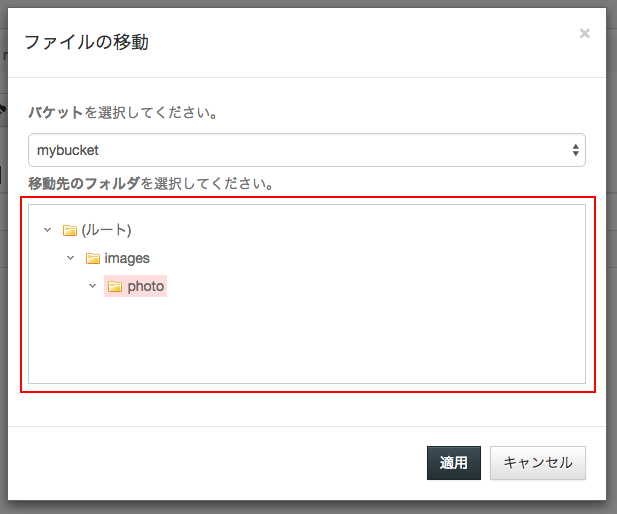
Task: Click the 移動先のフォルダを選択してください label
Action: coord(151,184)
